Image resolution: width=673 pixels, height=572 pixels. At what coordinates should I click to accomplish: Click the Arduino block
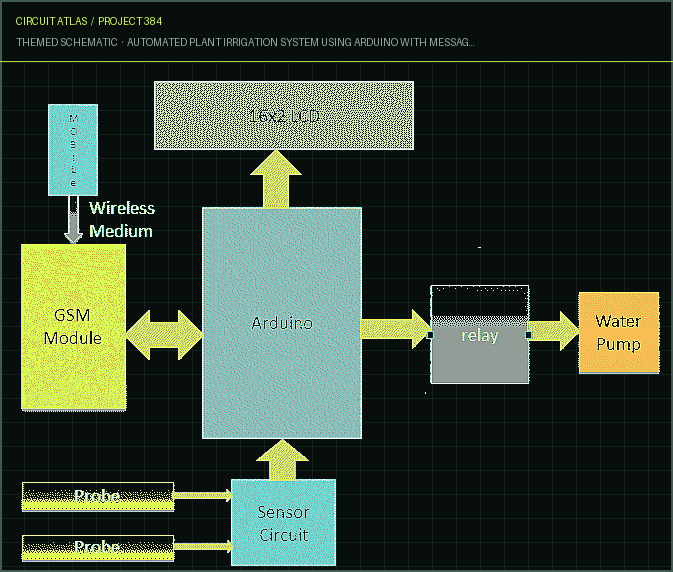tap(282, 323)
